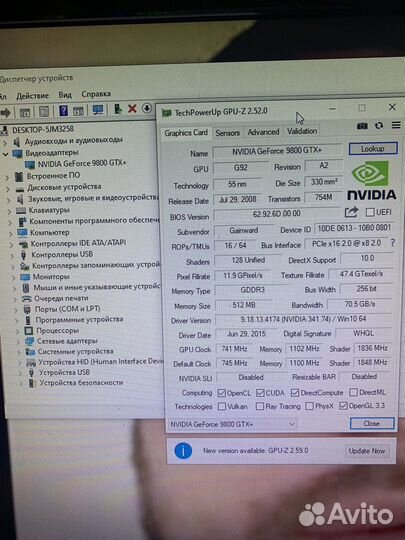
Task: Click the Lookup button
Action: [373, 149]
